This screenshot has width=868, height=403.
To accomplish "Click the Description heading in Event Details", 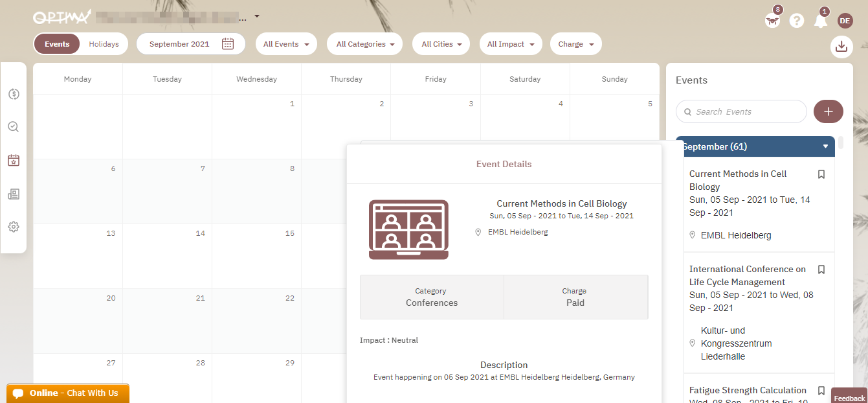I will [x=504, y=365].
